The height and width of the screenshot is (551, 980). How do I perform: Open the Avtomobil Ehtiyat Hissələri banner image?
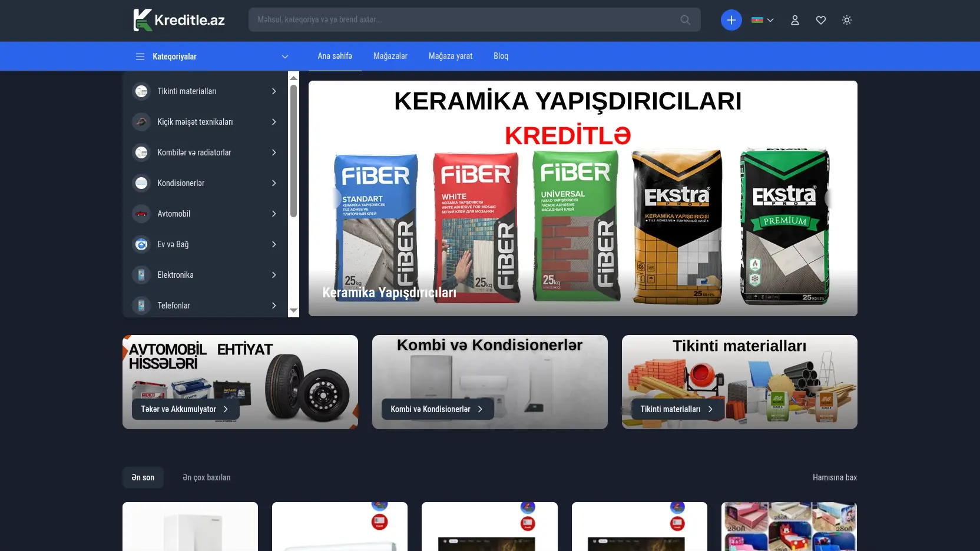(x=240, y=382)
